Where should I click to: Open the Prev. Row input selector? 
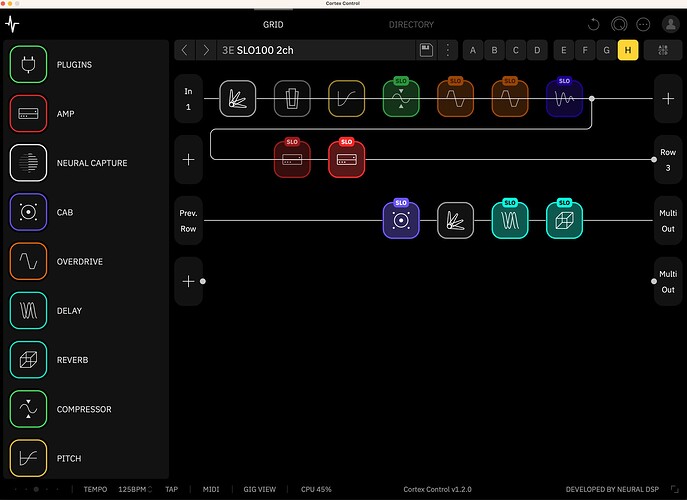pyautogui.click(x=188, y=220)
